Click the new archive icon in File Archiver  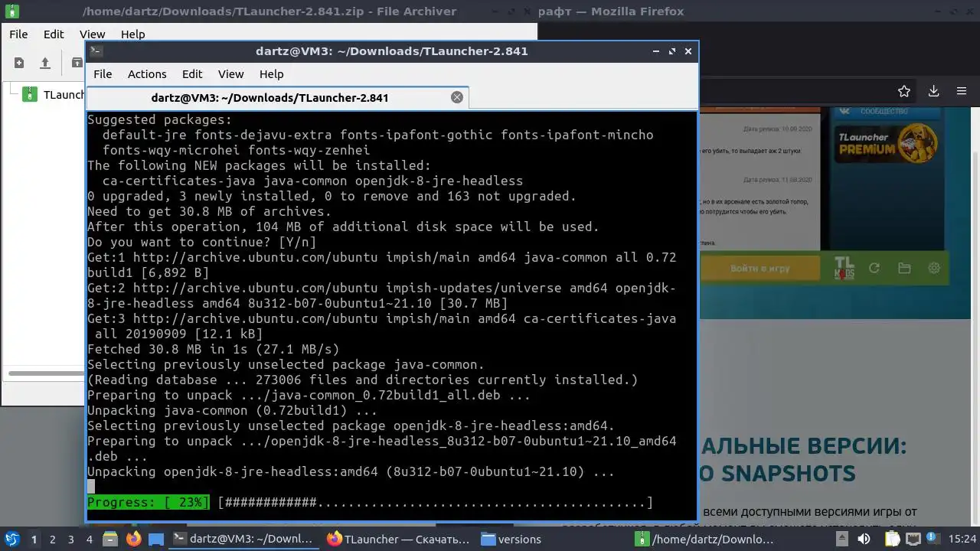point(19,63)
